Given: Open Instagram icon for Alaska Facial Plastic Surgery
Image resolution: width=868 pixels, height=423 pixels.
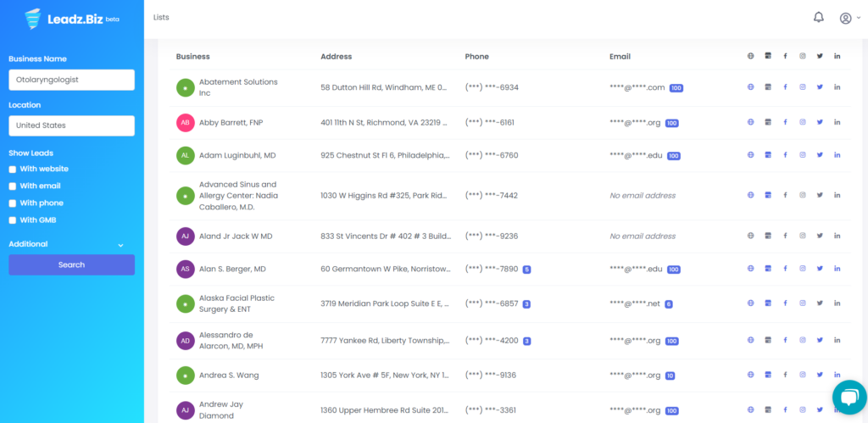Looking at the screenshot, I should coord(802,303).
